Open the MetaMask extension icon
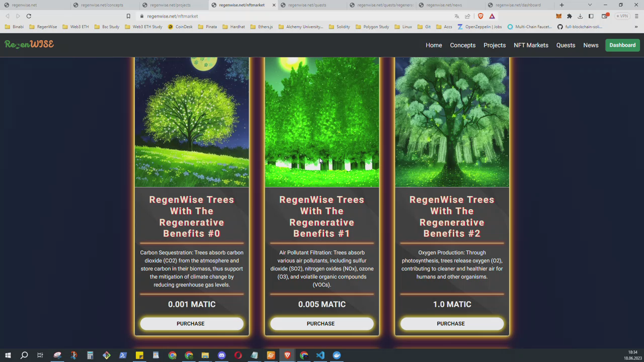This screenshot has height=362, width=644. click(558, 16)
